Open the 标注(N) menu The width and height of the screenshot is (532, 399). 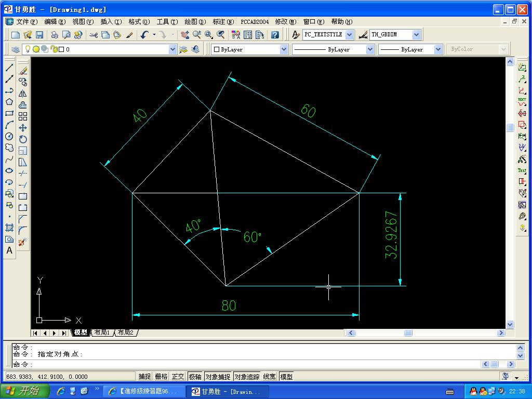tap(223, 22)
